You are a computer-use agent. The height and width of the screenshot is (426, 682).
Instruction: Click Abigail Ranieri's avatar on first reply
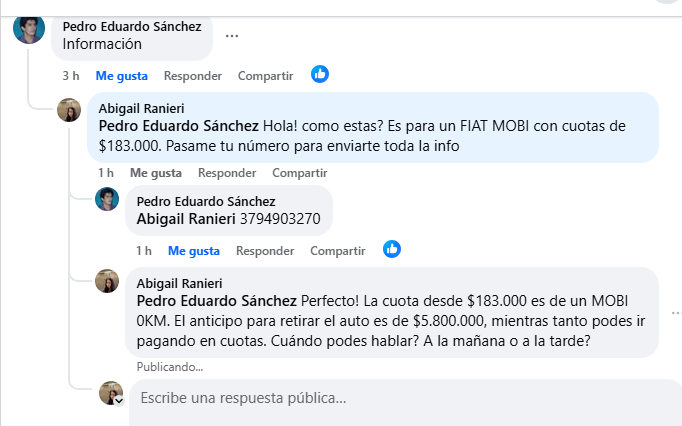pyautogui.click(x=69, y=111)
